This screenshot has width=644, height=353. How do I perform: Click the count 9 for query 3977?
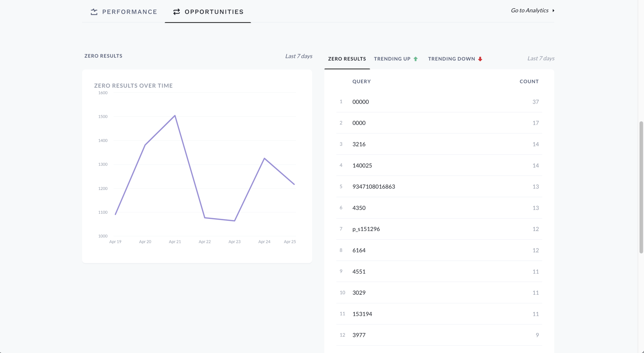click(x=537, y=335)
